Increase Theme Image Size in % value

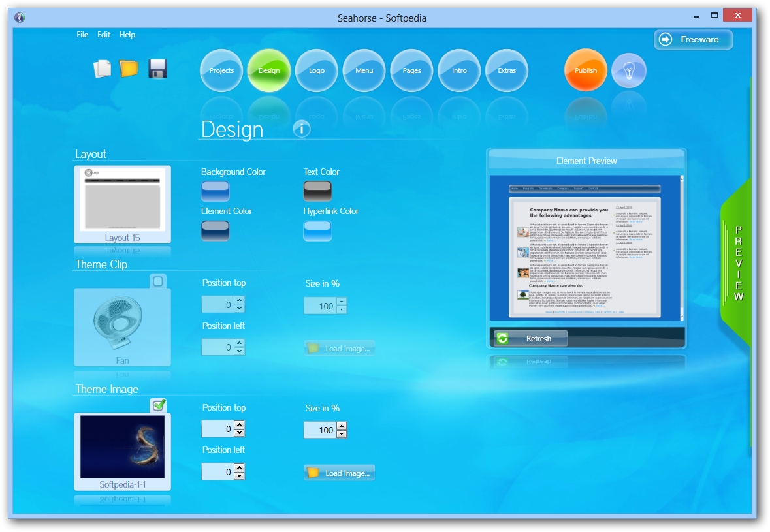tap(342, 426)
